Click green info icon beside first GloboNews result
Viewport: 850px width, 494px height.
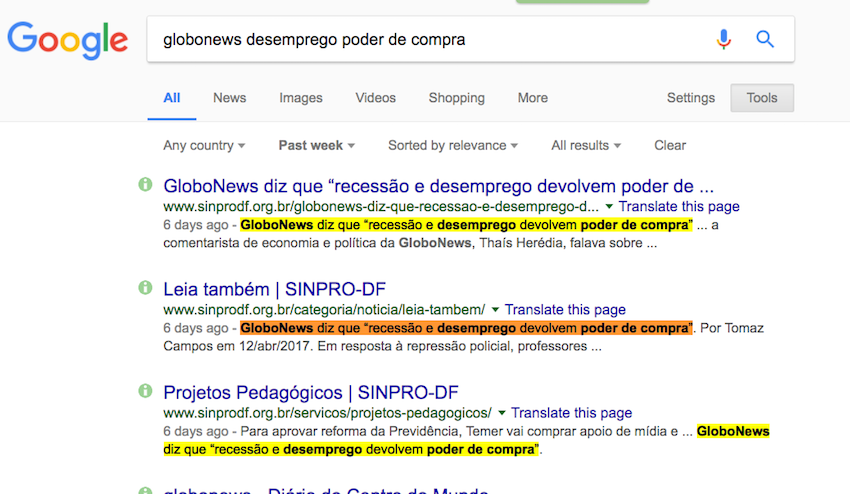[x=146, y=185]
